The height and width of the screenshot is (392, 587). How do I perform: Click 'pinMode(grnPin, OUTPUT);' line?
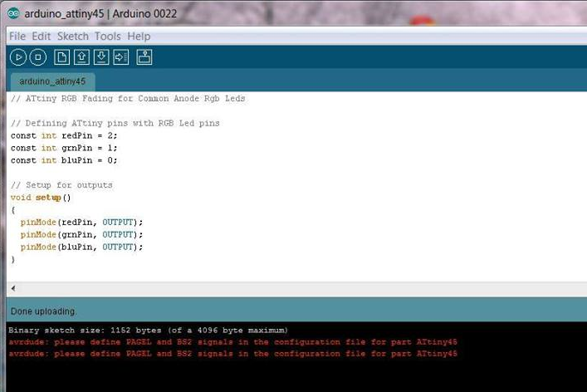pyautogui.click(x=81, y=235)
